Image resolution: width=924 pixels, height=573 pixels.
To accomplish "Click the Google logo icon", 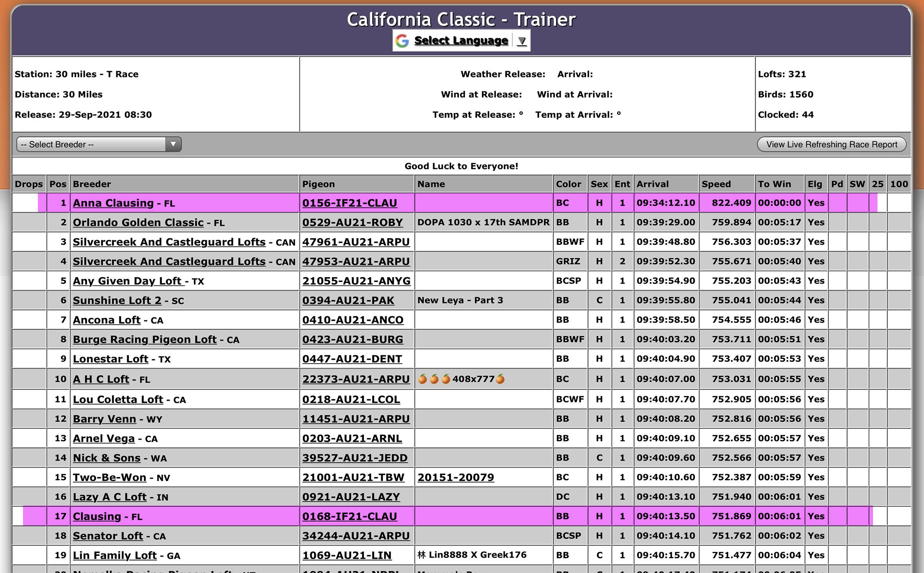I will point(402,41).
